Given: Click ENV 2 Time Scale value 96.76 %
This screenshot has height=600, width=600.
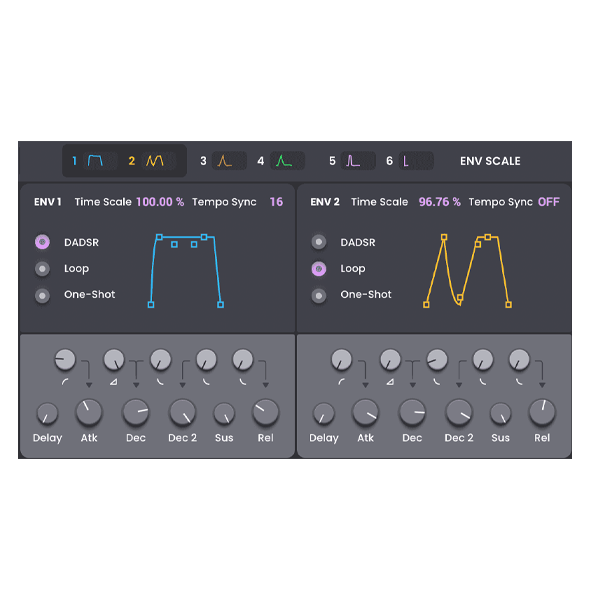Looking at the screenshot, I should (x=440, y=202).
